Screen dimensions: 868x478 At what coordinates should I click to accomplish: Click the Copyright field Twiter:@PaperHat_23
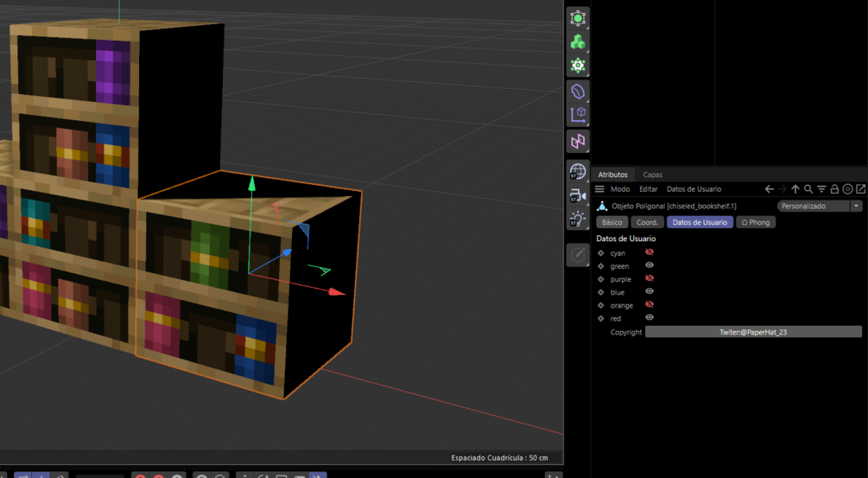click(x=753, y=332)
